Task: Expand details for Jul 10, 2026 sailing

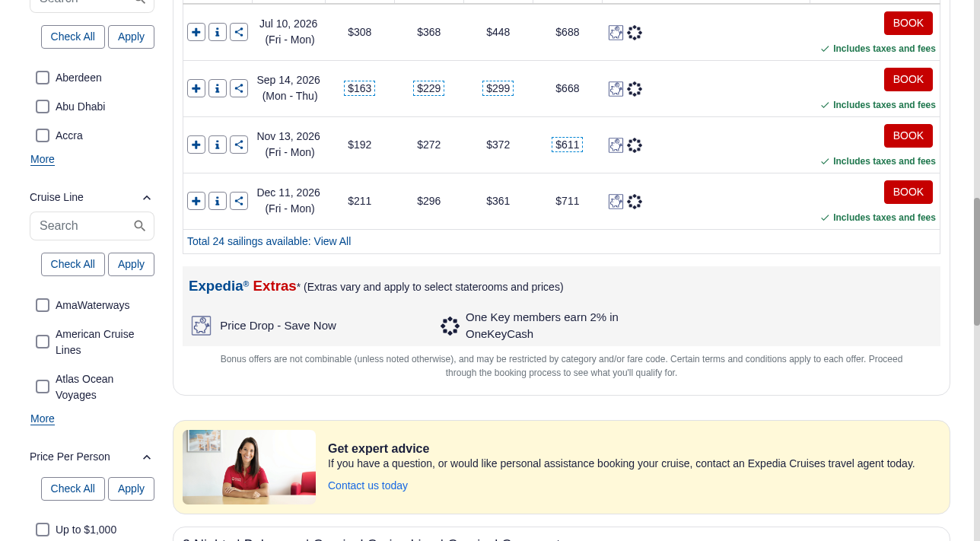Action: point(196,32)
